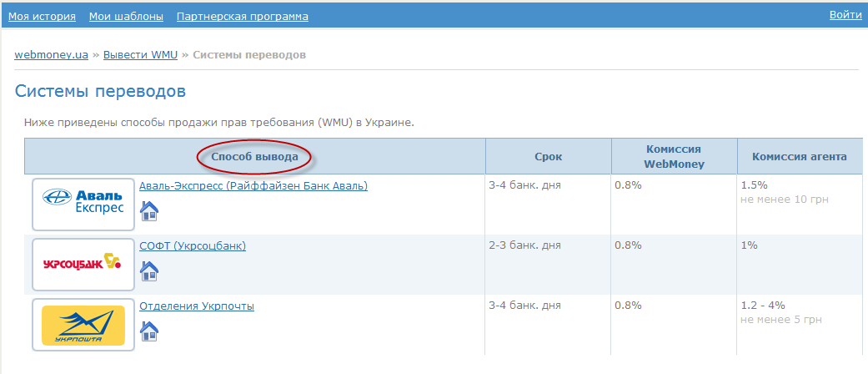The image size is (868, 374).
Task: Click the house icon under Аваль-Экспресс
Action: (x=149, y=211)
